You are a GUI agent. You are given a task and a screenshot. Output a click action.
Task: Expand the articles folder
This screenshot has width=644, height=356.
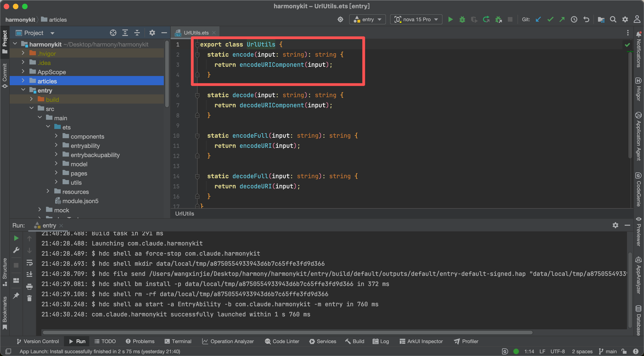23,81
